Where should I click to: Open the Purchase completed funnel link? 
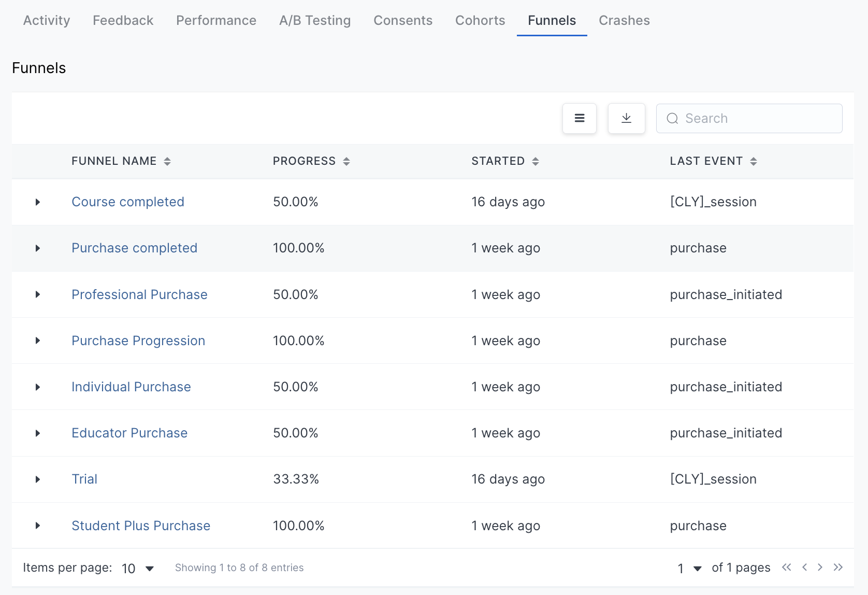coord(134,248)
